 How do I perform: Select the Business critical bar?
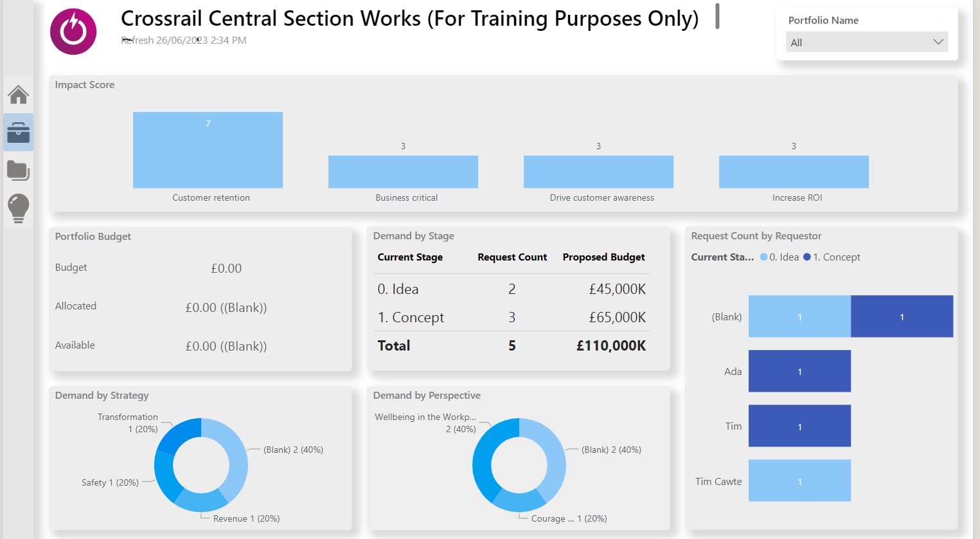pos(403,172)
